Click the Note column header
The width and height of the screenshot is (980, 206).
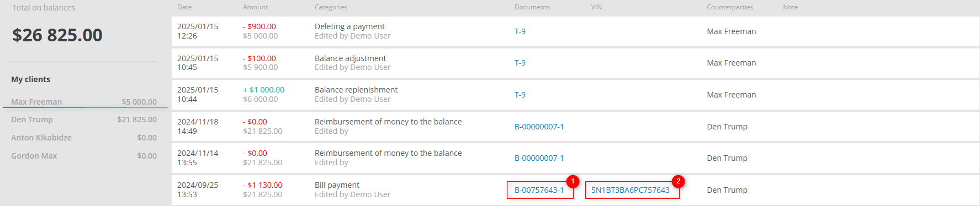click(791, 7)
